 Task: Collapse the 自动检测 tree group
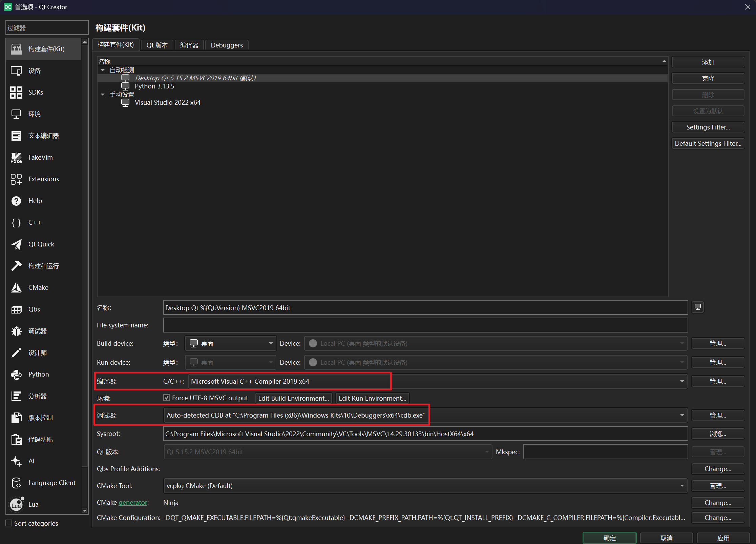pos(103,70)
